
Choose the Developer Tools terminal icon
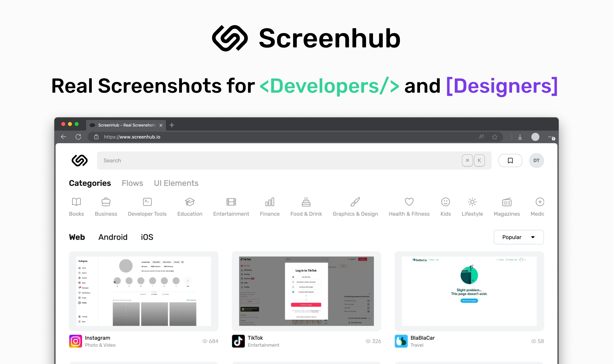147,202
